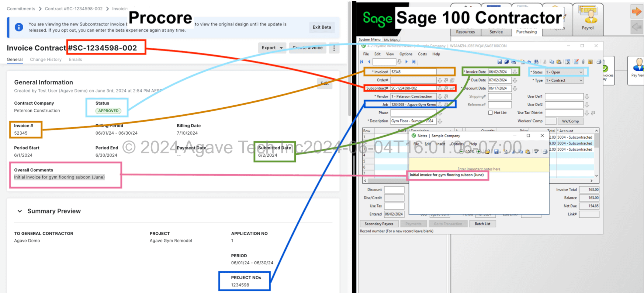Viewport: 644px width, 293px height.
Task: Select the first 5004 - Subcontracted account cell
Action: pyautogui.click(x=574, y=137)
